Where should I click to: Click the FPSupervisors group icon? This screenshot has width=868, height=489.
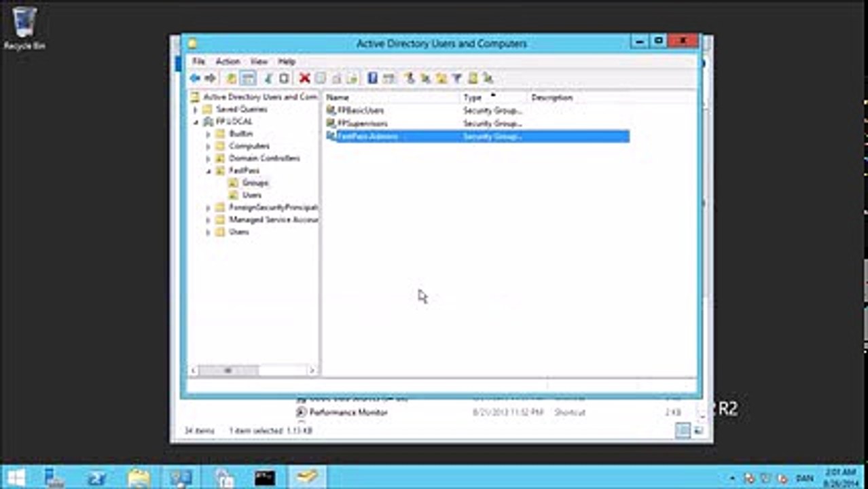coord(331,123)
